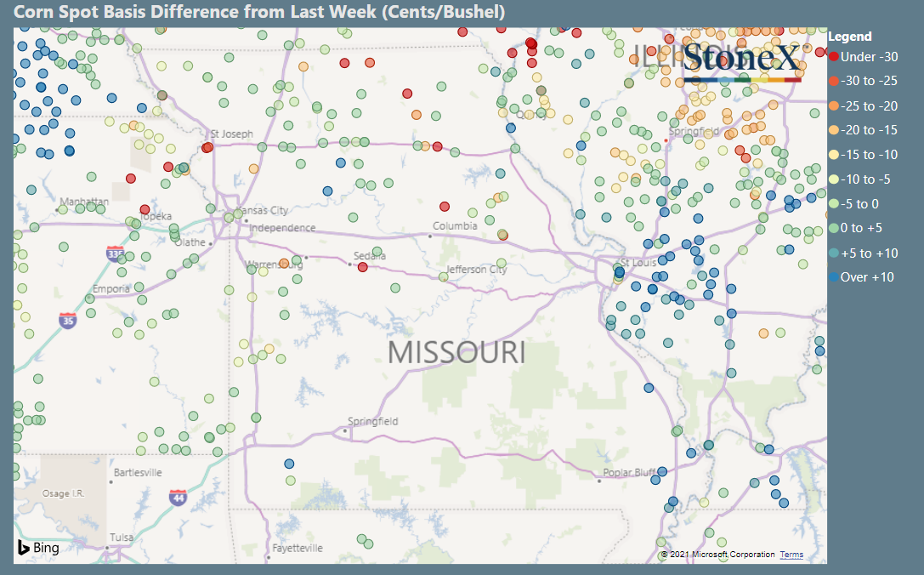This screenshot has height=575, width=924.
Task: Click the Manhattan city label
Action: click(84, 202)
